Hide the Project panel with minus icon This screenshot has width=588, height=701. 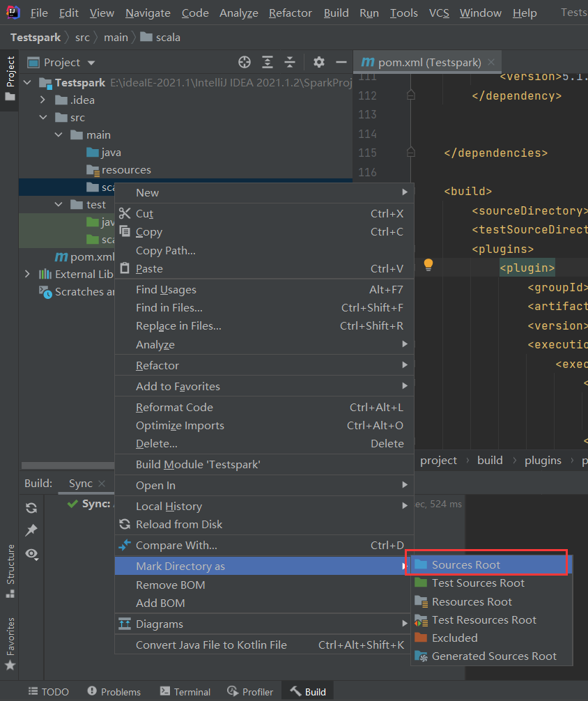[x=341, y=62]
